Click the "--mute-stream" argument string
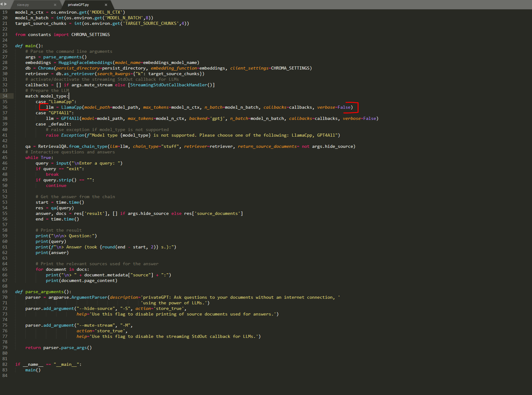Image resolution: width=532 pixels, height=395 pixels. (96, 325)
